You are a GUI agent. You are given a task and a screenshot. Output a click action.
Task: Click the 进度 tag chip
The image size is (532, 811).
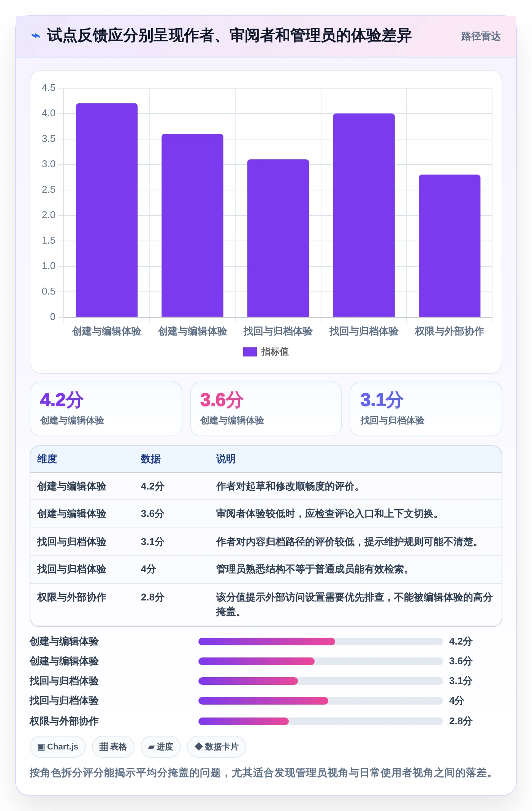(x=160, y=747)
